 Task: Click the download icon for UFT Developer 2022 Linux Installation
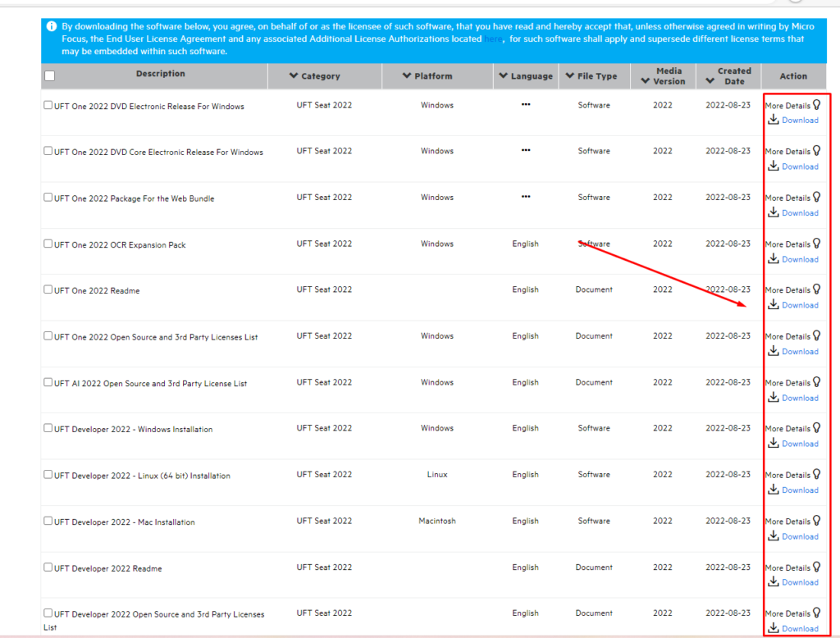(x=773, y=489)
